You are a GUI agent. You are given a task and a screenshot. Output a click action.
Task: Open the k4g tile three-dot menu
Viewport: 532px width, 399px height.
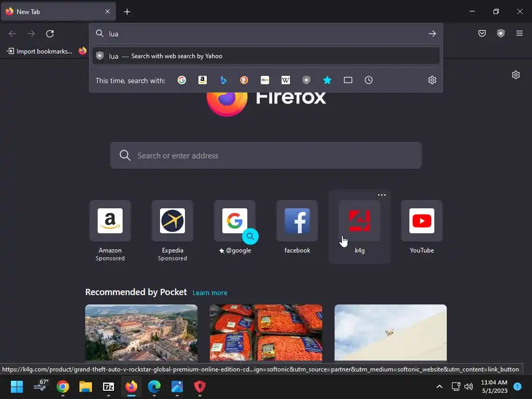(x=382, y=195)
